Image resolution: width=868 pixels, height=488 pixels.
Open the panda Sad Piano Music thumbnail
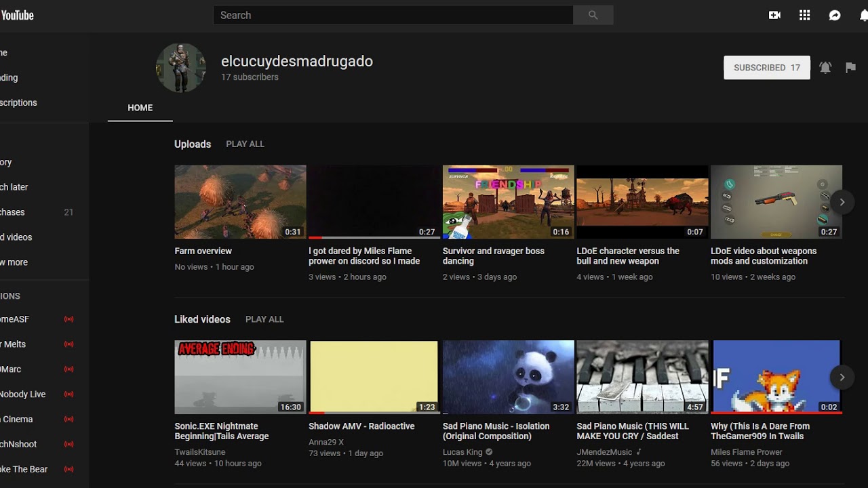(509, 378)
